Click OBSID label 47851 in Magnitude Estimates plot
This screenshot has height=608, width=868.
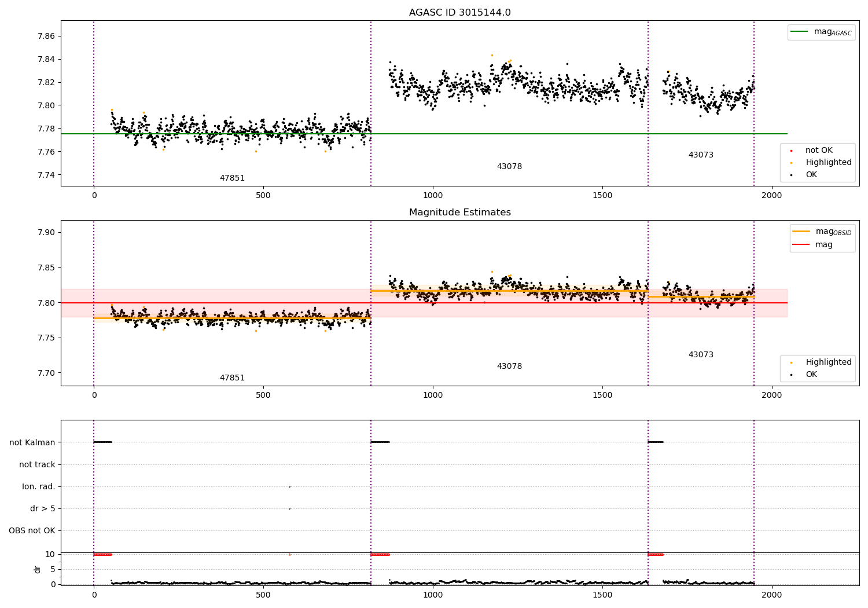coord(232,378)
